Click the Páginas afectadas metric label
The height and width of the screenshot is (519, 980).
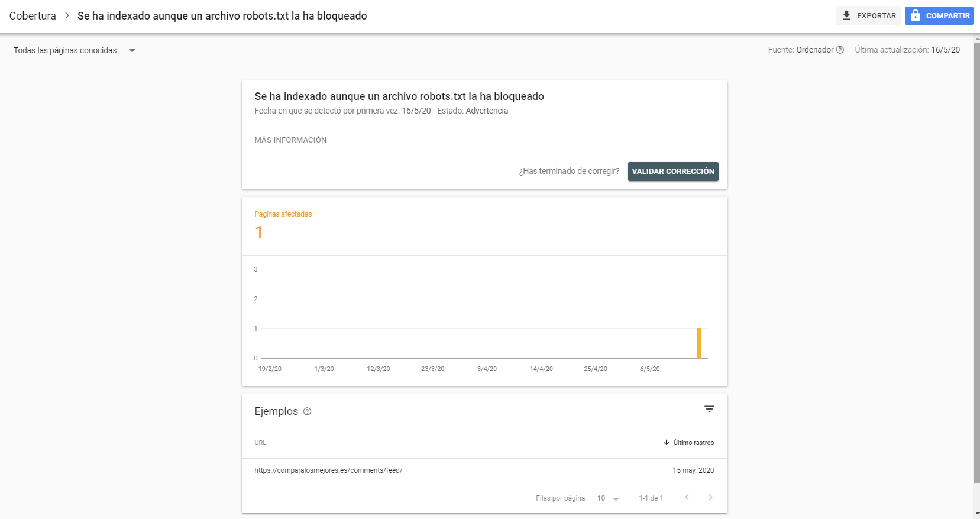tap(283, 214)
